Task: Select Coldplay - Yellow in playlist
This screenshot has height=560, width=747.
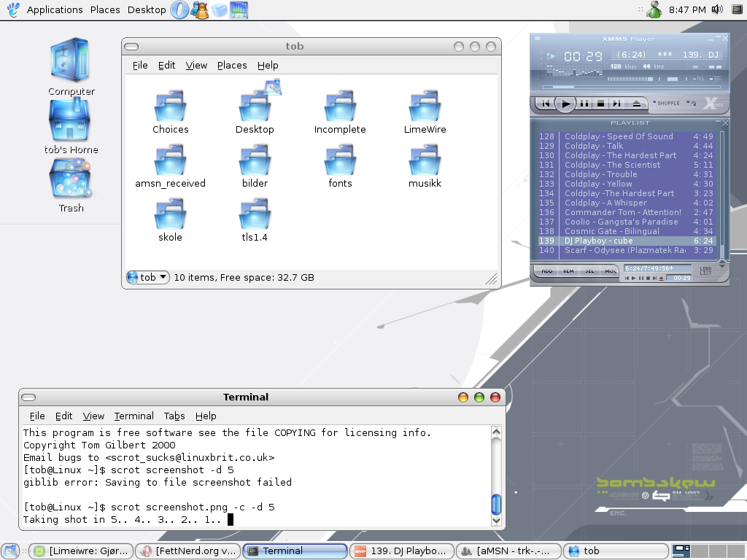Action: tap(627, 184)
